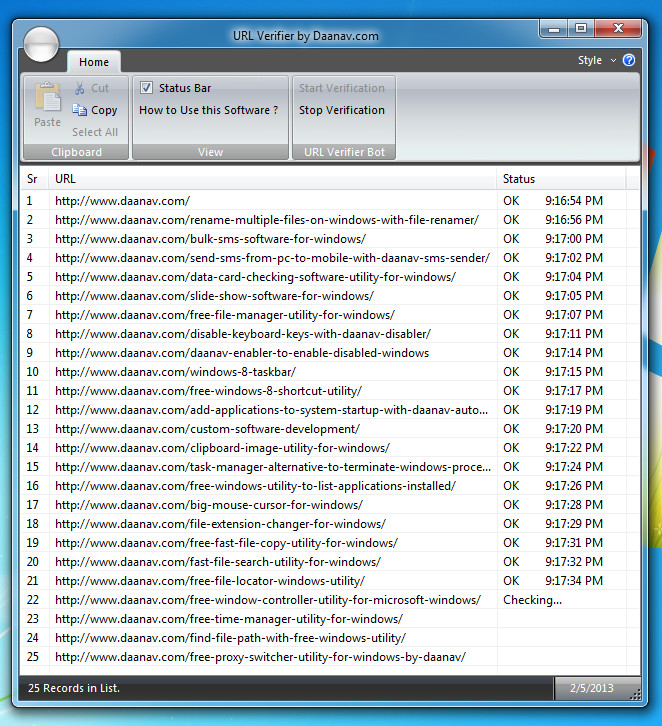
Task: Select the custom-software-development URL row
Action: pos(330,429)
